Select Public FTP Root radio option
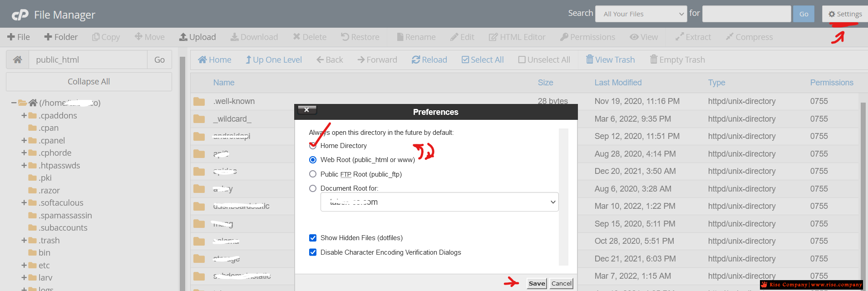The image size is (868, 291). [x=313, y=174]
